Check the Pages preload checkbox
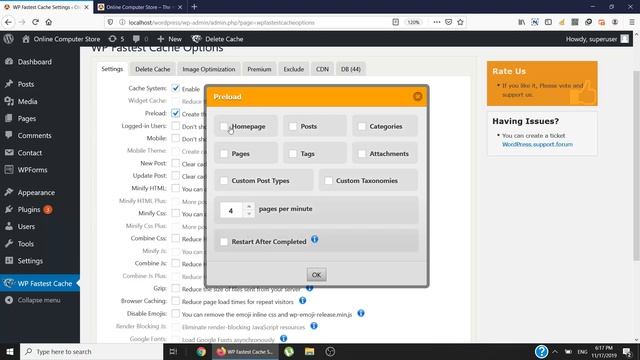640x360 pixels. click(x=224, y=154)
